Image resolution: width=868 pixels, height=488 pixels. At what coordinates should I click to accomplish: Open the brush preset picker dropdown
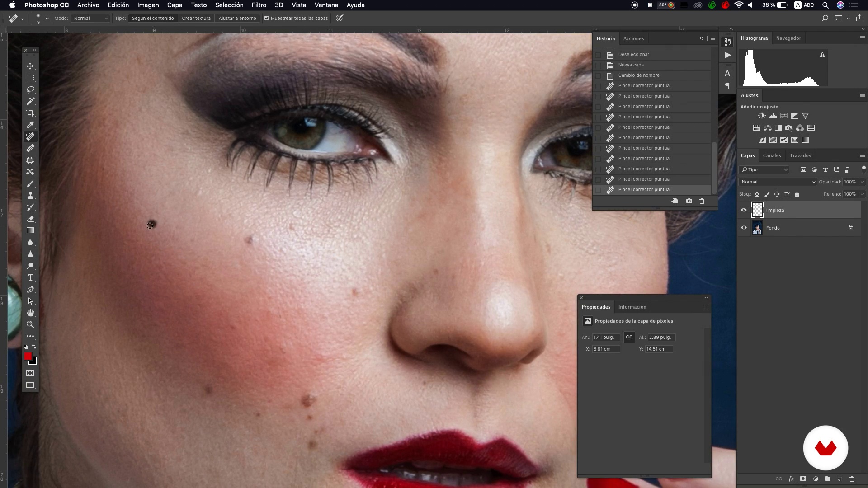tap(47, 19)
